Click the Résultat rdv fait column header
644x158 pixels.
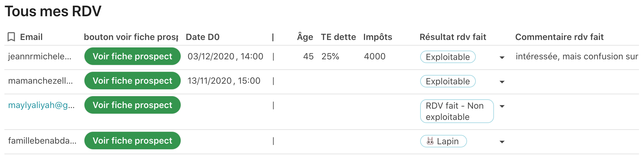pyautogui.click(x=453, y=37)
